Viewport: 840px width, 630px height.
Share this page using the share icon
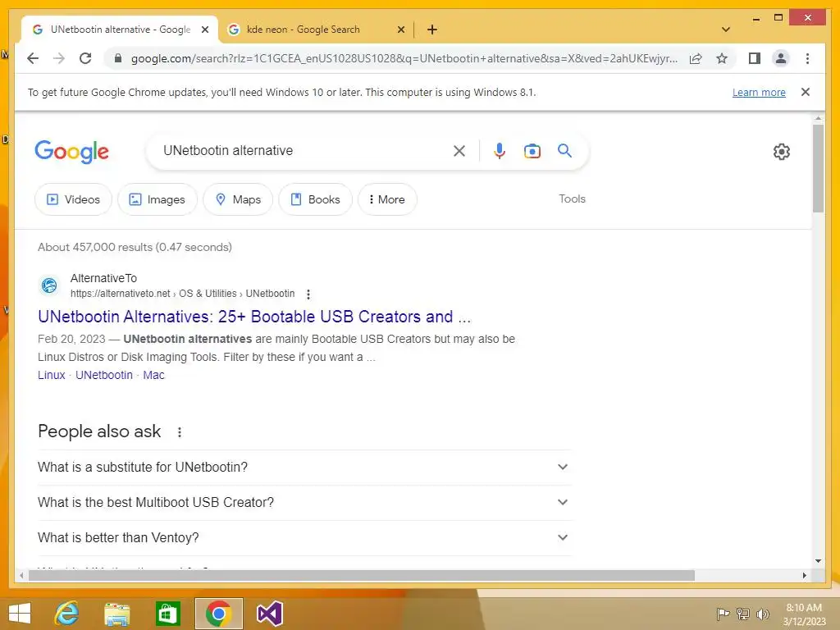point(696,58)
